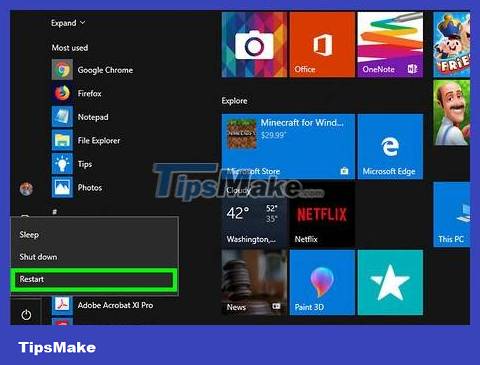Viewport: 480px width, 365px height.
Task: Open the This PC tile
Action: (x=452, y=214)
